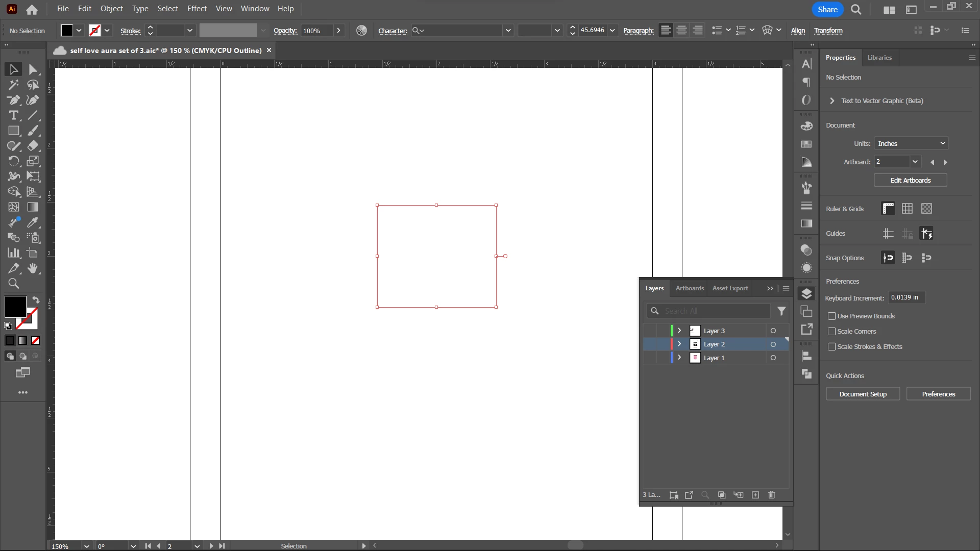Image resolution: width=980 pixels, height=551 pixels.
Task: Expand Layer 3 in Layers panel
Action: 679,331
